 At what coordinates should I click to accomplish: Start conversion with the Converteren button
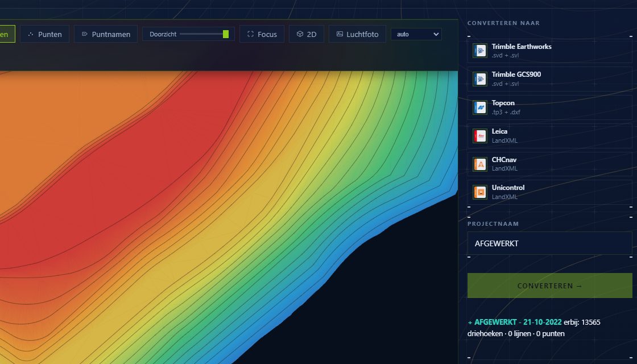(549, 286)
